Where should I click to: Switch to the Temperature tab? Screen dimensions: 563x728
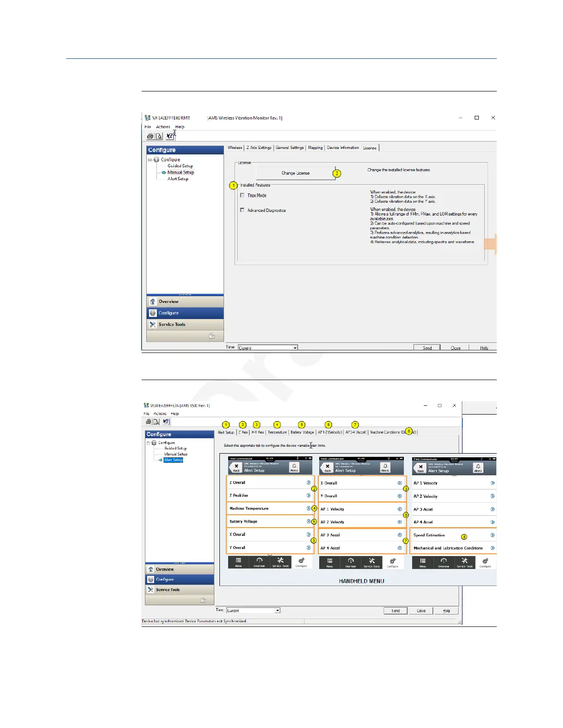[x=277, y=432]
